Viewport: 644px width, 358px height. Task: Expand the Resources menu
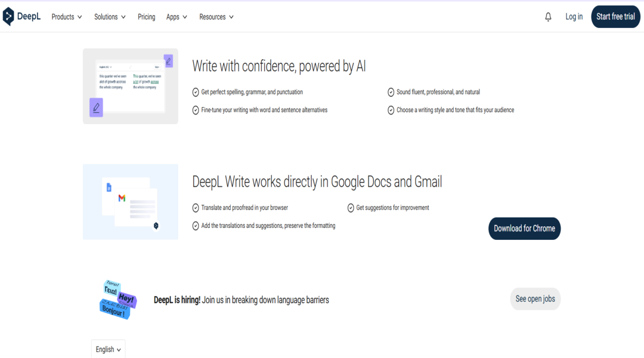tap(216, 17)
